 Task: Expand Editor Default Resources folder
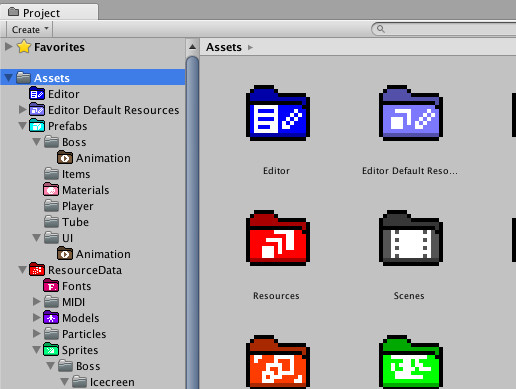(23, 110)
